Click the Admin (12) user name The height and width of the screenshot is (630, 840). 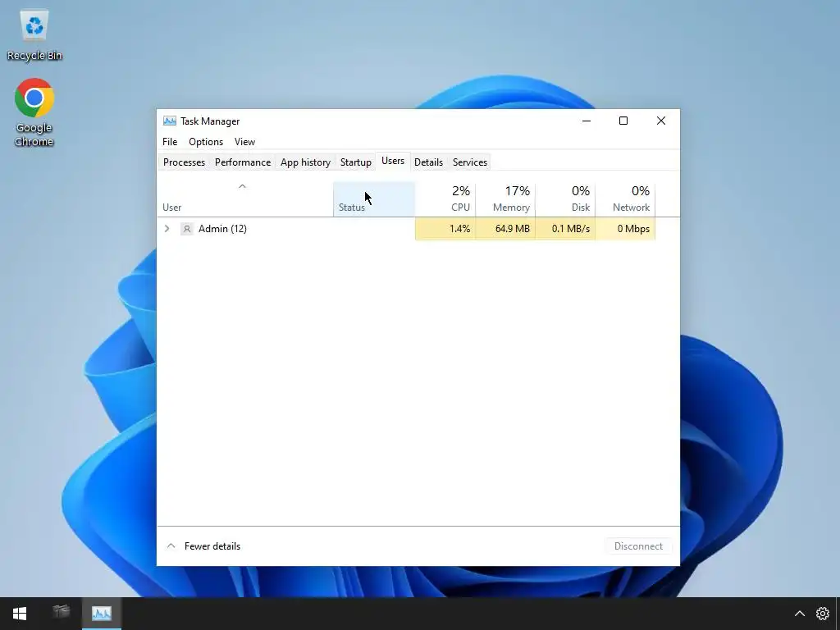pos(222,229)
